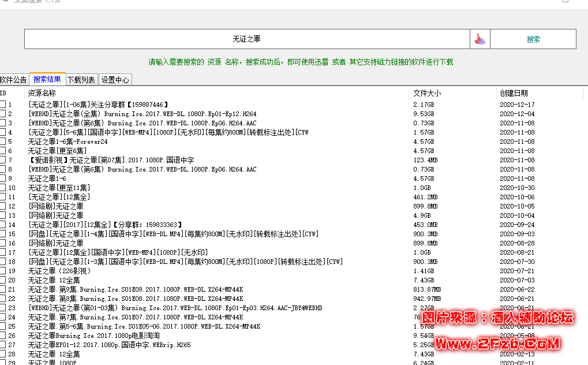Select the [网盘][无证之罪][1-4集] result

point(173,234)
